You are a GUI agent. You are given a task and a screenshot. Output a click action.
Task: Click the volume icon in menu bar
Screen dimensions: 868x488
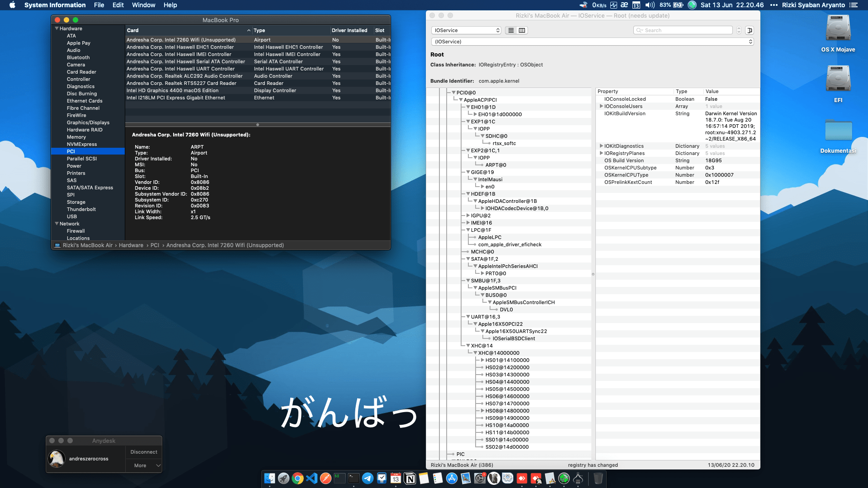(650, 5)
